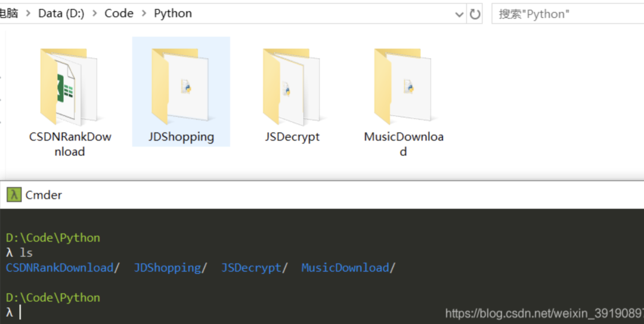644x324 pixels.
Task: Click the Cmder lambda logo icon
Action: tap(14, 195)
